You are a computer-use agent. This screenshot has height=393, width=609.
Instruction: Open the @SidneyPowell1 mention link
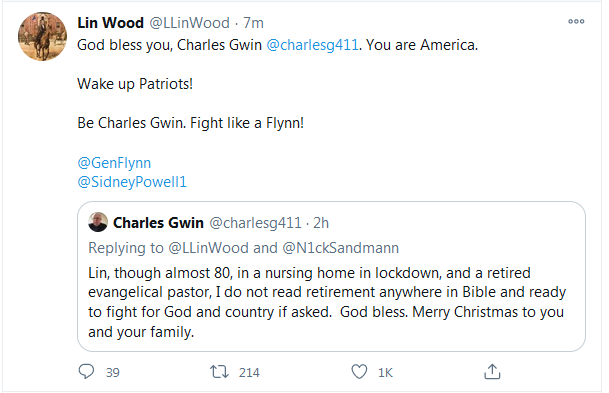pyautogui.click(x=132, y=182)
